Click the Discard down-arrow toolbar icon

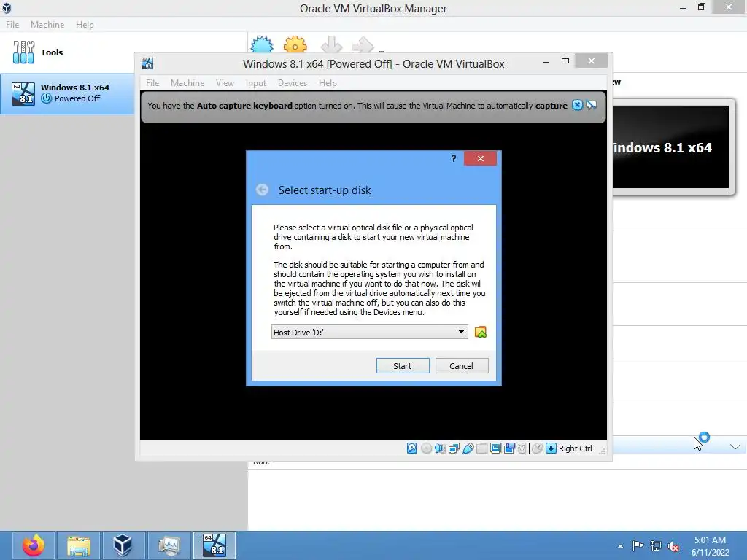332,46
